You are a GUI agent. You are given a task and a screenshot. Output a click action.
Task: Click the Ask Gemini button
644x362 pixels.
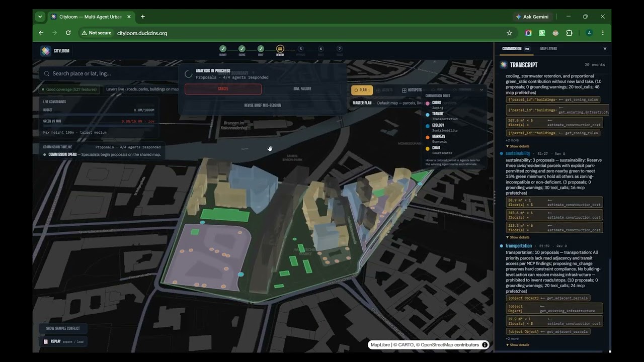tap(532, 17)
